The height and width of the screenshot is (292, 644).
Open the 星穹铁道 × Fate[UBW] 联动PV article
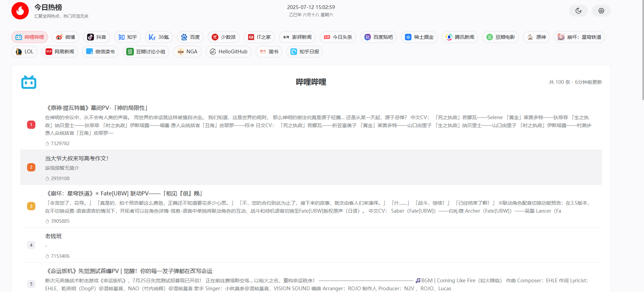[124, 193]
